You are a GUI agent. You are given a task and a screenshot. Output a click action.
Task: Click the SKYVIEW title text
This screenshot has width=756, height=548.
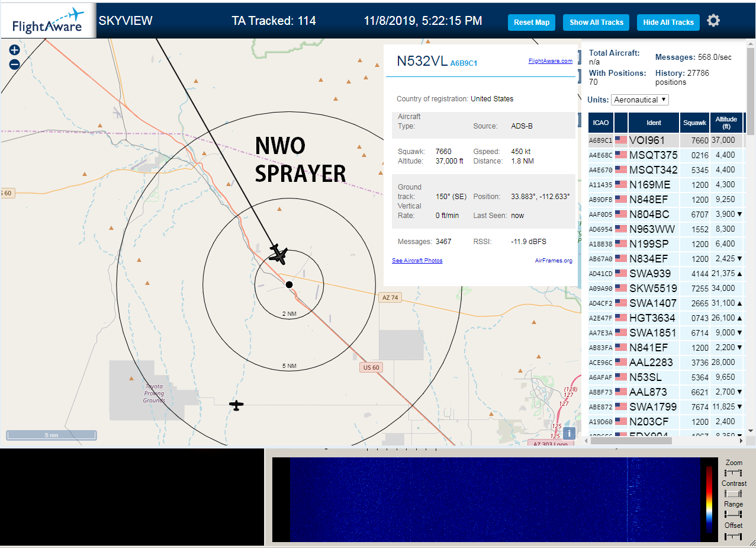[126, 21]
